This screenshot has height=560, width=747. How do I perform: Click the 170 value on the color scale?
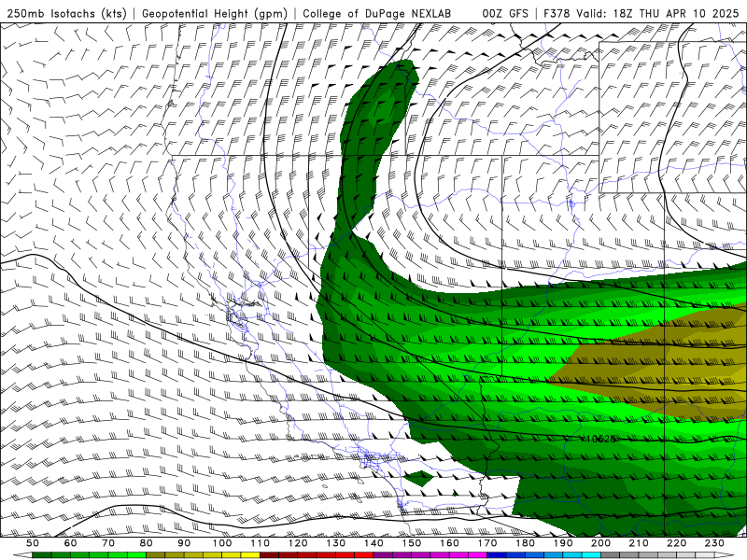tap(487, 543)
